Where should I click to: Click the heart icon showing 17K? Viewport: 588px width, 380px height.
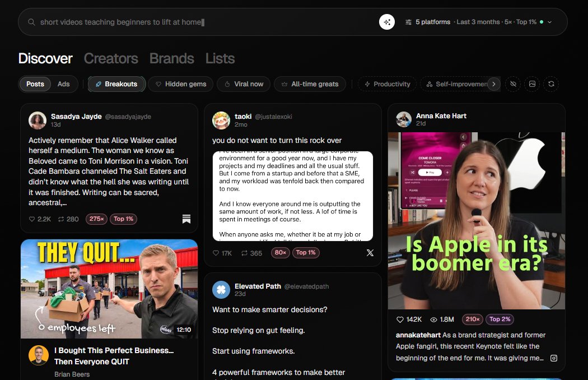coord(216,253)
